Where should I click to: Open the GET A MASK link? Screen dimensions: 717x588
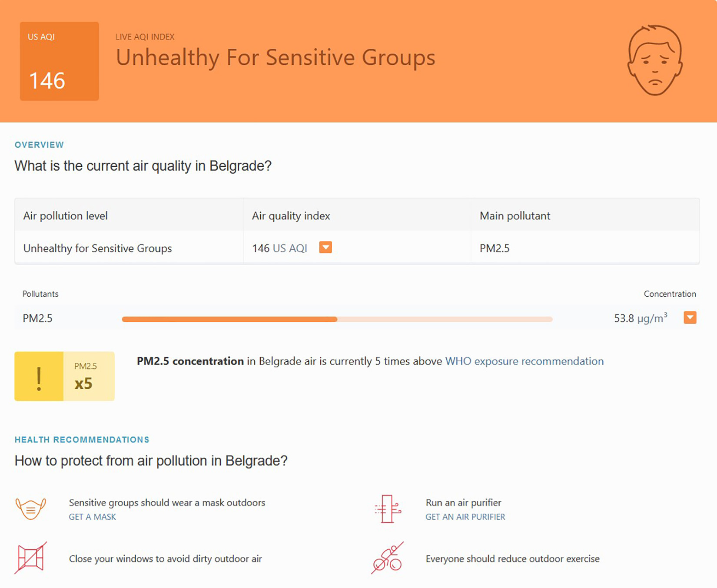[x=93, y=517]
